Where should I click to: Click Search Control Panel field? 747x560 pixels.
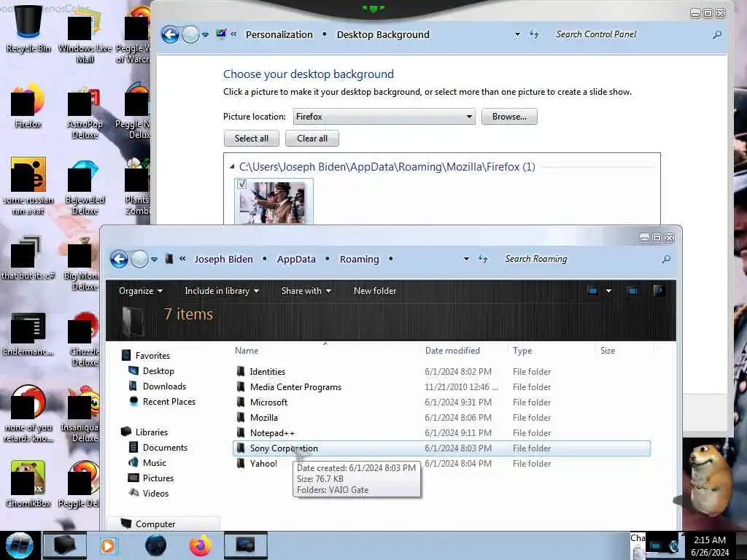click(x=630, y=34)
